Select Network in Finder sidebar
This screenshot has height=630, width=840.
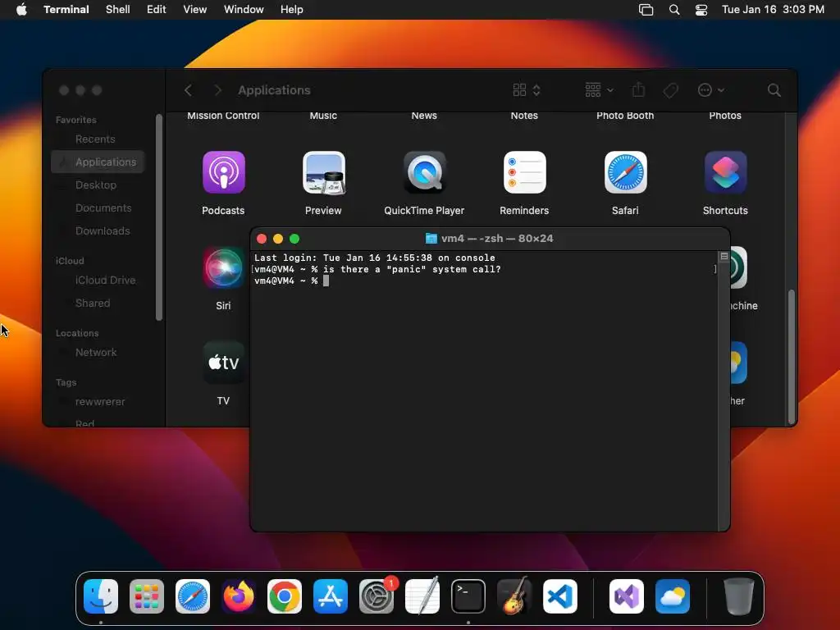pos(98,353)
